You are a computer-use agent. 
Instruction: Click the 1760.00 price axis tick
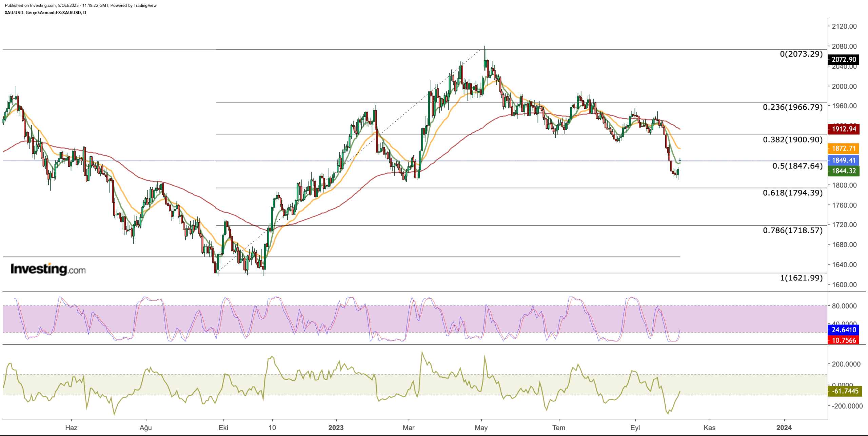(844, 205)
